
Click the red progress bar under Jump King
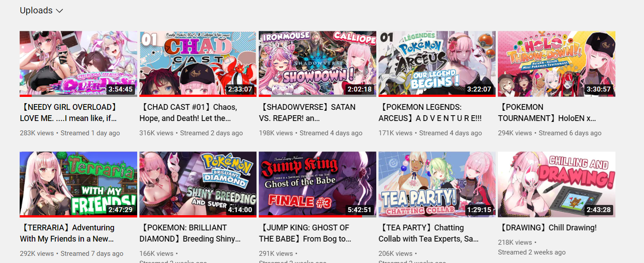310,216
